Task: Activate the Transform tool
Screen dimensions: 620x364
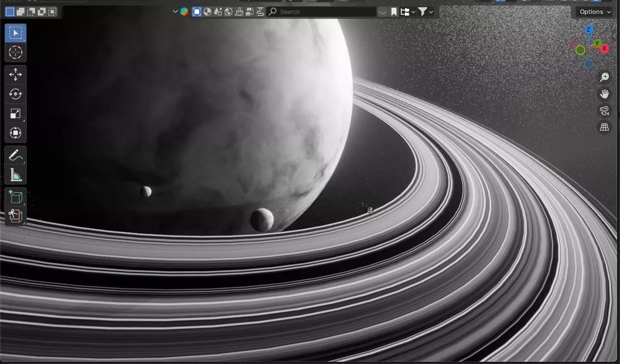Action: pyautogui.click(x=16, y=133)
